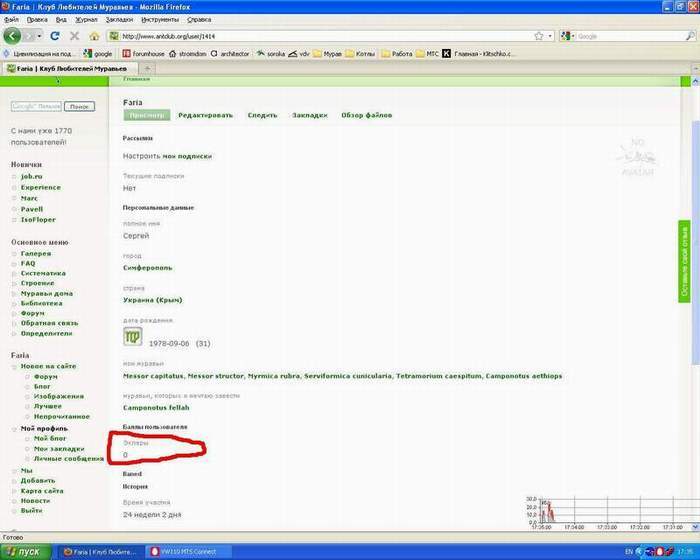Screen dimensions: 700x560
Task: Switch to the Редактировать profile tab
Action: [205, 115]
